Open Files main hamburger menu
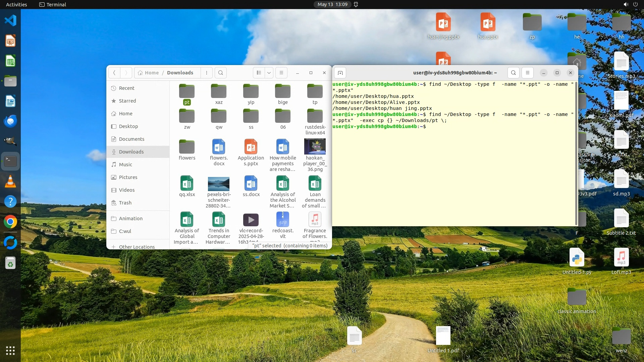 (x=281, y=73)
